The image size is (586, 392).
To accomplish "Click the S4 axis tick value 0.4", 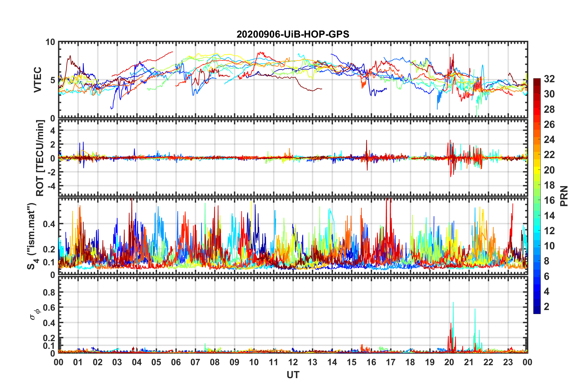I will (49, 224).
